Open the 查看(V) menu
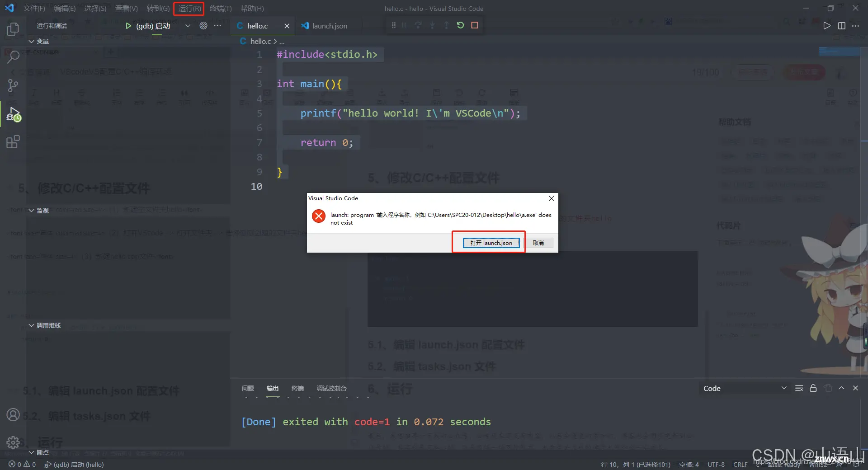This screenshot has height=470, width=868. point(127,9)
